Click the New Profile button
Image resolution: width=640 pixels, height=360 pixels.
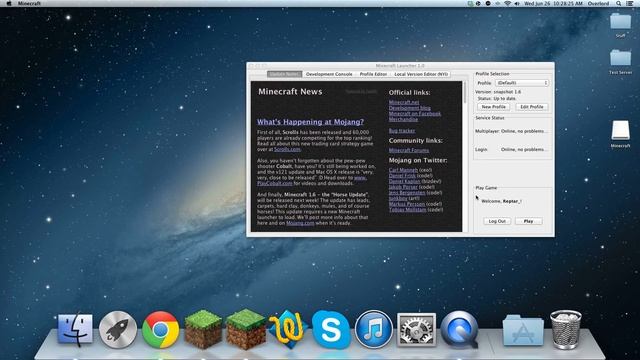pyautogui.click(x=493, y=107)
